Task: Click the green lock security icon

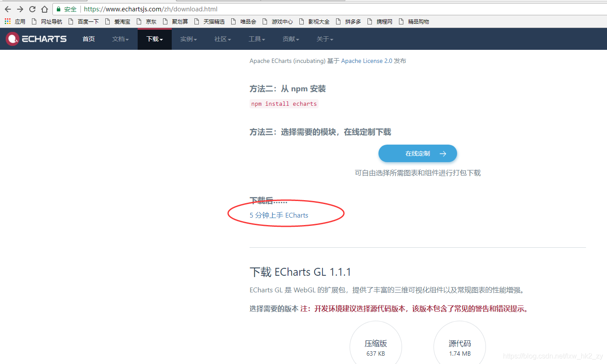Action: pyautogui.click(x=59, y=9)
